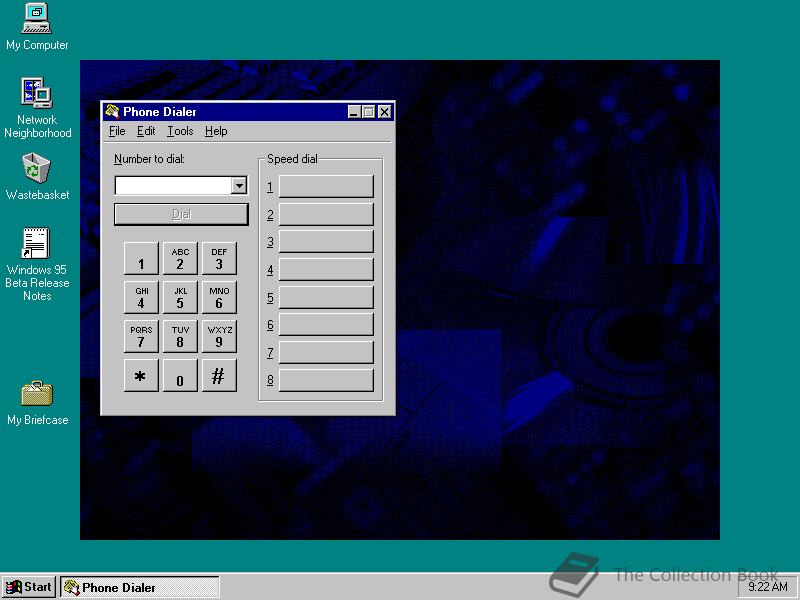The image size is (800, 600).
Task: Click speed dial button 4
Action: point(326,269)
